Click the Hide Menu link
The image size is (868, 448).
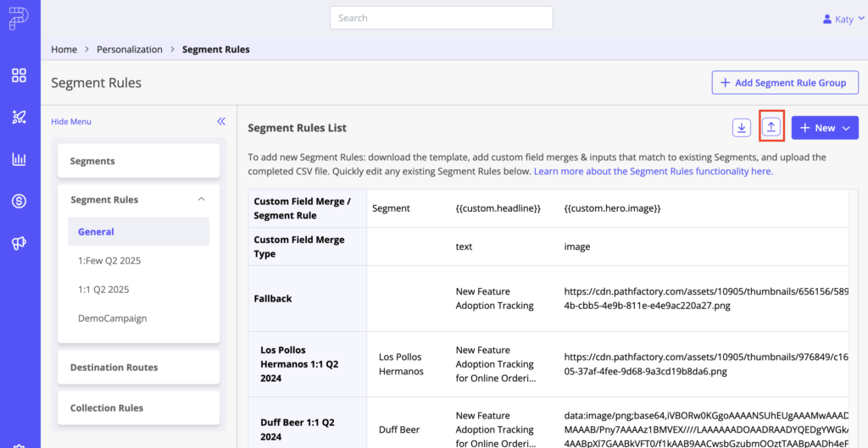pyautogui.click(x=71, y=122)
